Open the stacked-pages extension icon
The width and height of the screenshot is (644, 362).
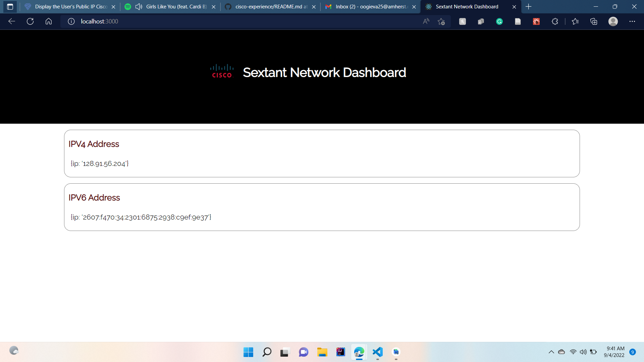(481, 21)
